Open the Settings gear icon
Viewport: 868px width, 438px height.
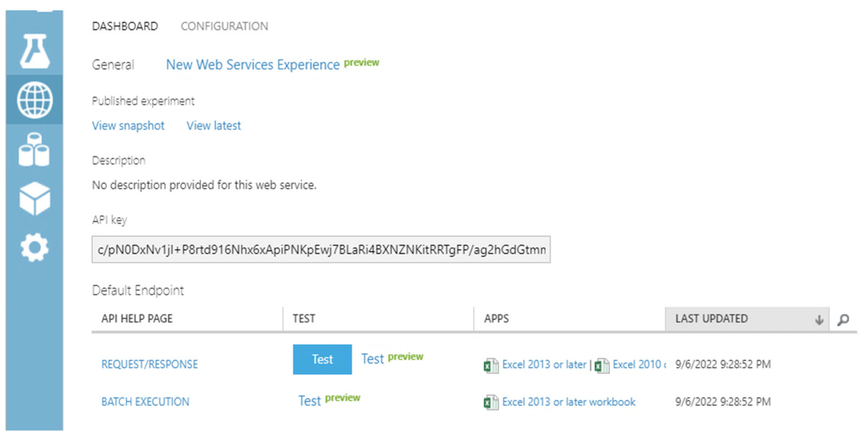(34, 248)
